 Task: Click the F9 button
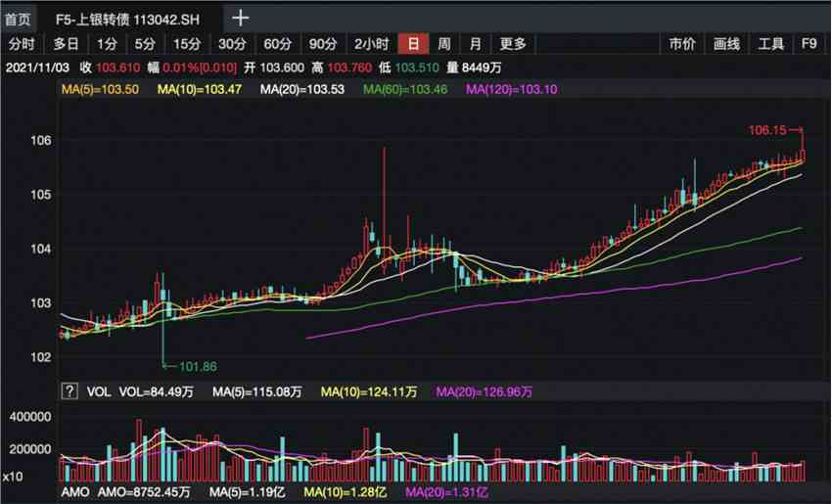(809, 44)
